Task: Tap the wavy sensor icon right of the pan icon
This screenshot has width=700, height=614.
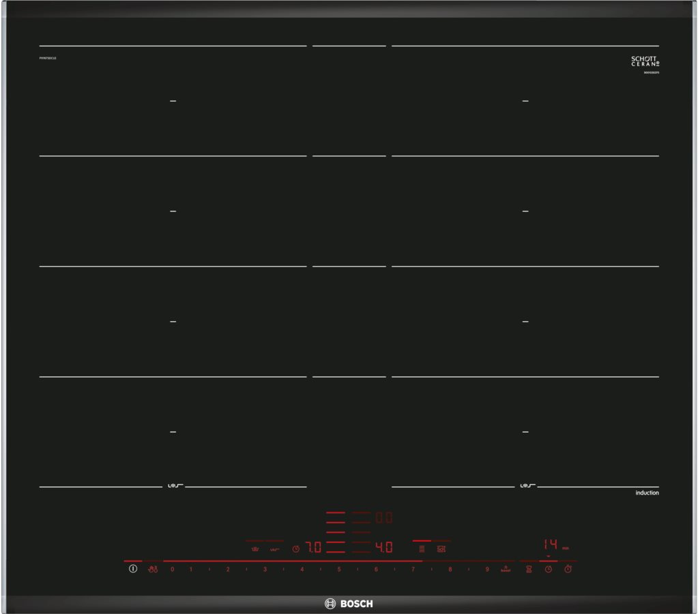Action: pos(274,548)
